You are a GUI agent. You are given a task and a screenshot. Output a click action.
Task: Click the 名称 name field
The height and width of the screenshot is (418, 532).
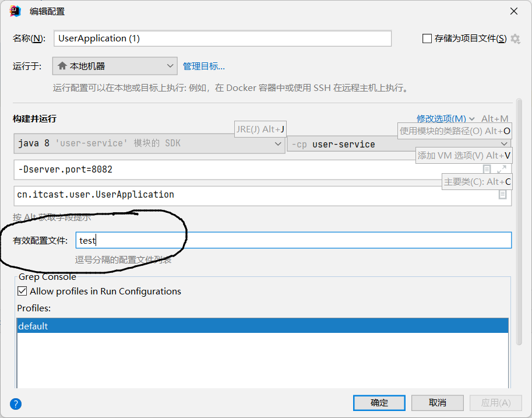223,38
